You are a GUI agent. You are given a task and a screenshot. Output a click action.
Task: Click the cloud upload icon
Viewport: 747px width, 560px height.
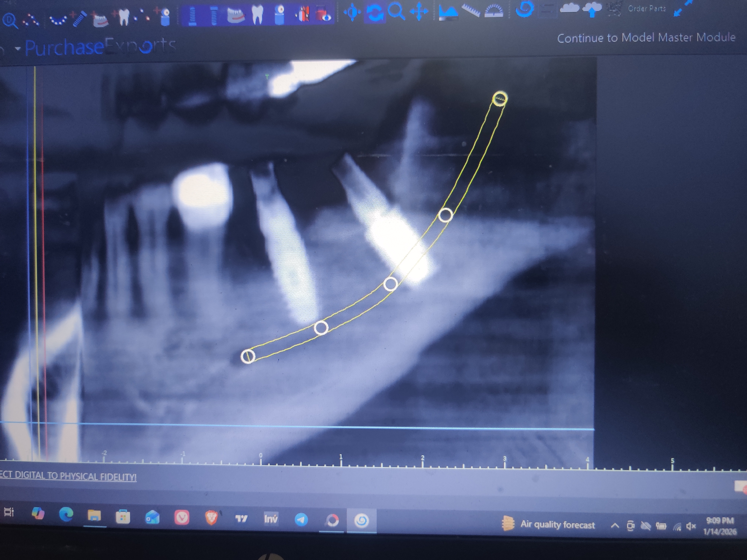click(592, 9)
